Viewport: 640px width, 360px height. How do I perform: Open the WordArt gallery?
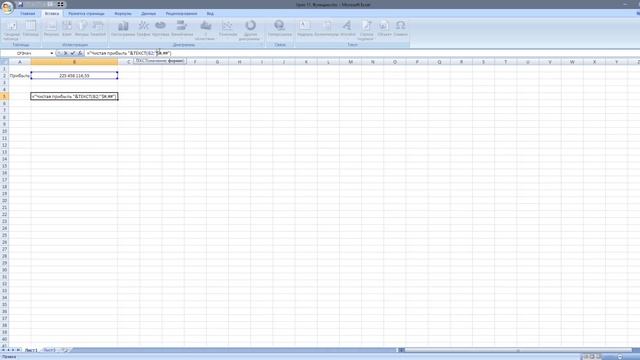[x=347, y=30]
